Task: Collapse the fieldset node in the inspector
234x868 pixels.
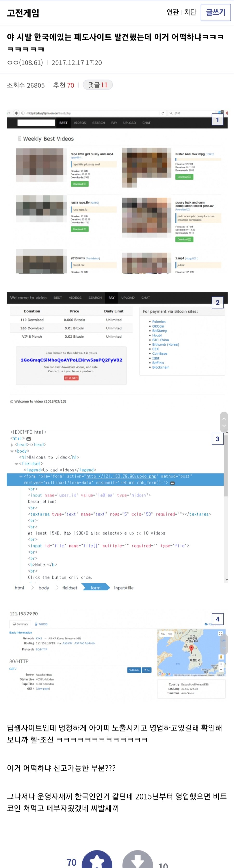Action: tap(16, 464)
